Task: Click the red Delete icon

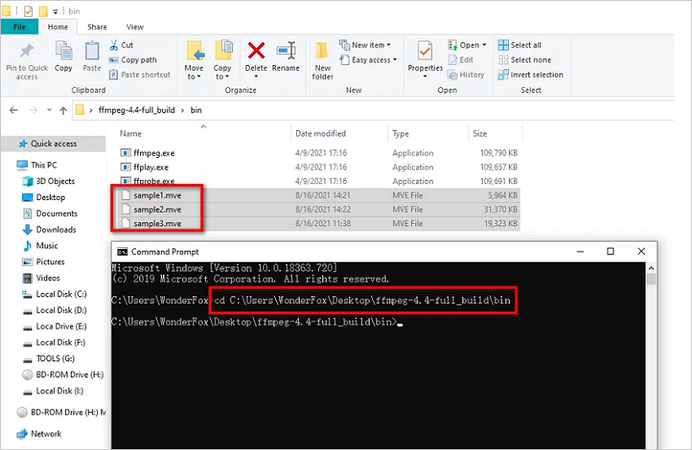Action: (x=256, y=52)
